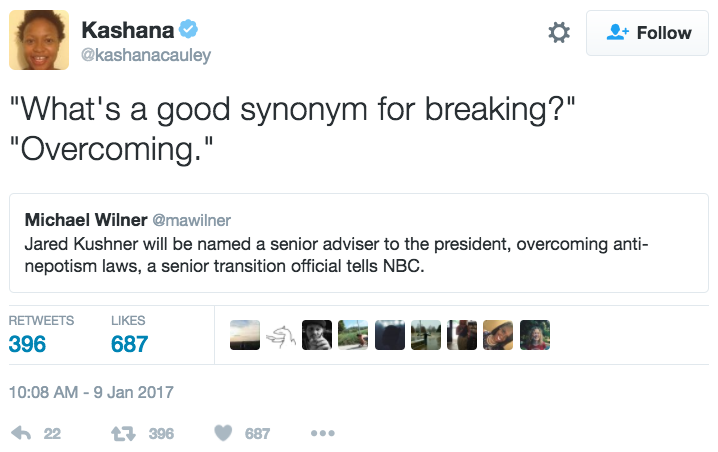Viewport: 718px width, 452px height.
Task: View the 396 retweets list
Action: (x=27, y=344)
